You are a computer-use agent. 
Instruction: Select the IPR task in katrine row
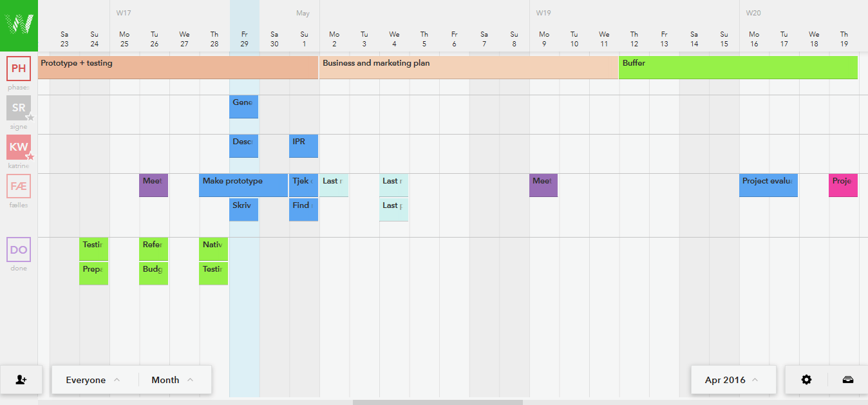(x=303, y=146)
